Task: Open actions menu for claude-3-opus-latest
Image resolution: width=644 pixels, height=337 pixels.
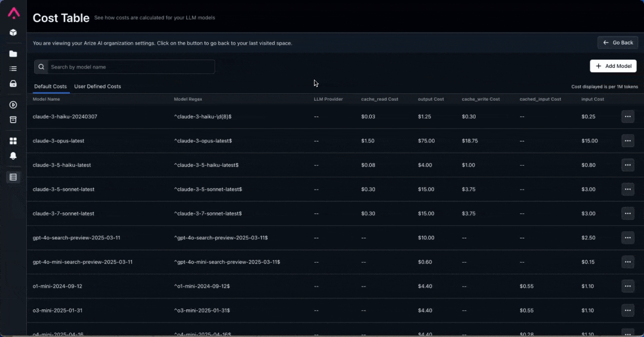Action: [628, 141]
